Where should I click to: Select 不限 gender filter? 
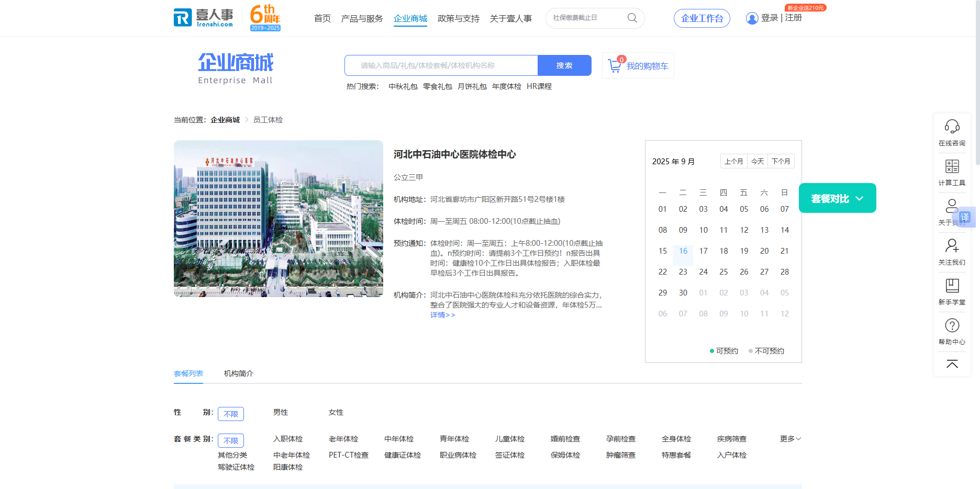tap(231, 414)
